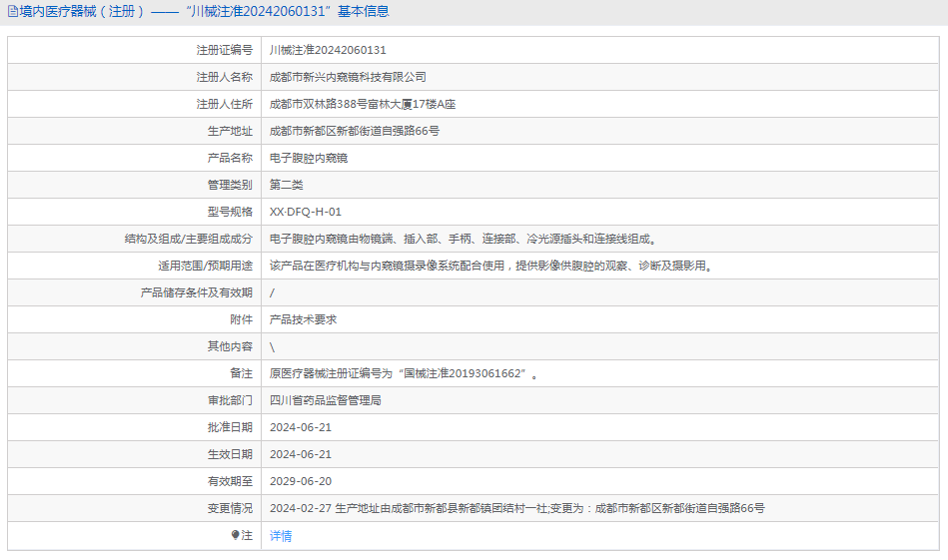Screen dimensions: 948x560
Task: Click the 审批部门 label
Action: pos(230,400)
